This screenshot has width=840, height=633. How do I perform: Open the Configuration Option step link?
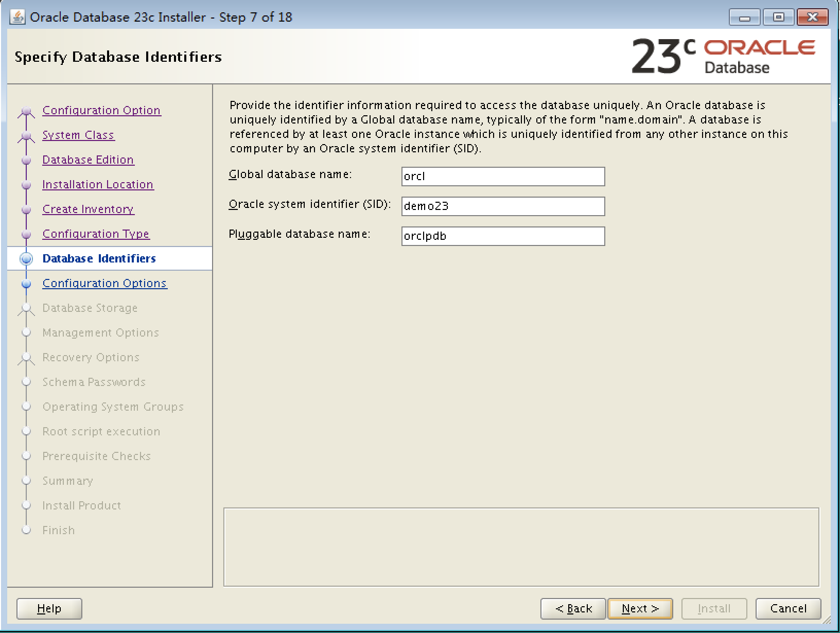pos(101,110)
